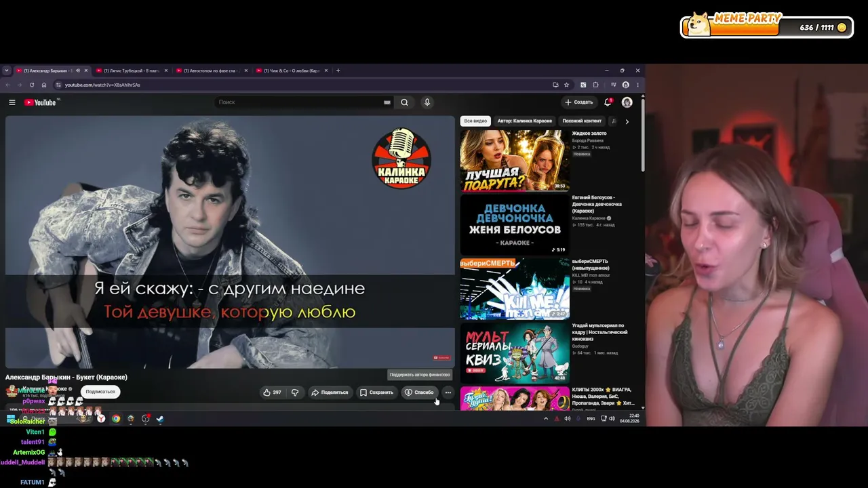Open a new browser tab

338,70
